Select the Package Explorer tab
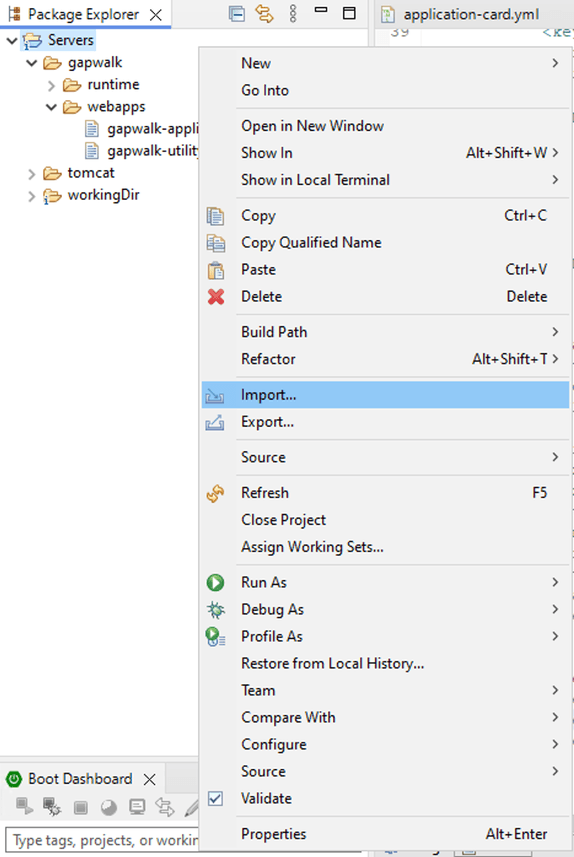The image size is (574, 857). [x=83, y=14]
